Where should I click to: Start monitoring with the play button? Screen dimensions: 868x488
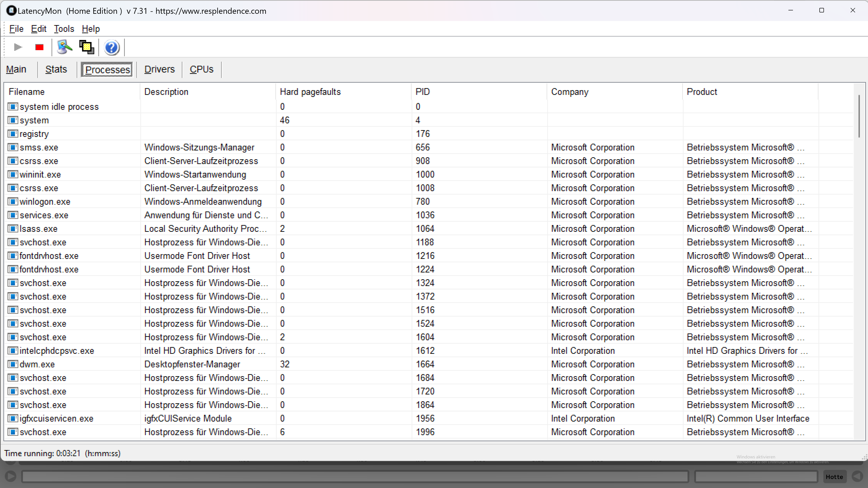pyautogui.click(x=18, y=47)
